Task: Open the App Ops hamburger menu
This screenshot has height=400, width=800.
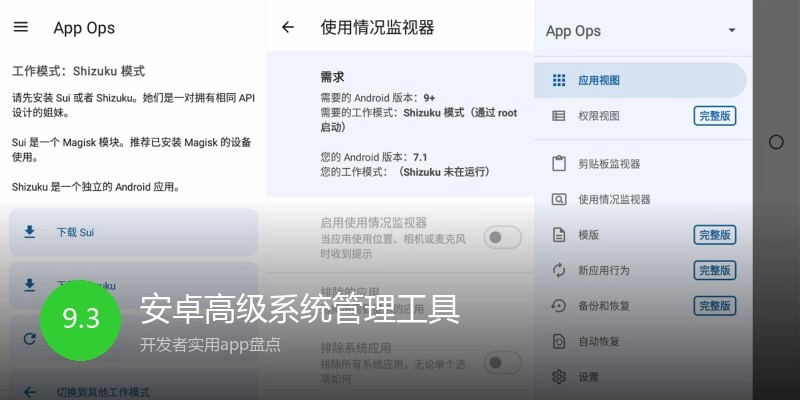Action: pos(20,27)
